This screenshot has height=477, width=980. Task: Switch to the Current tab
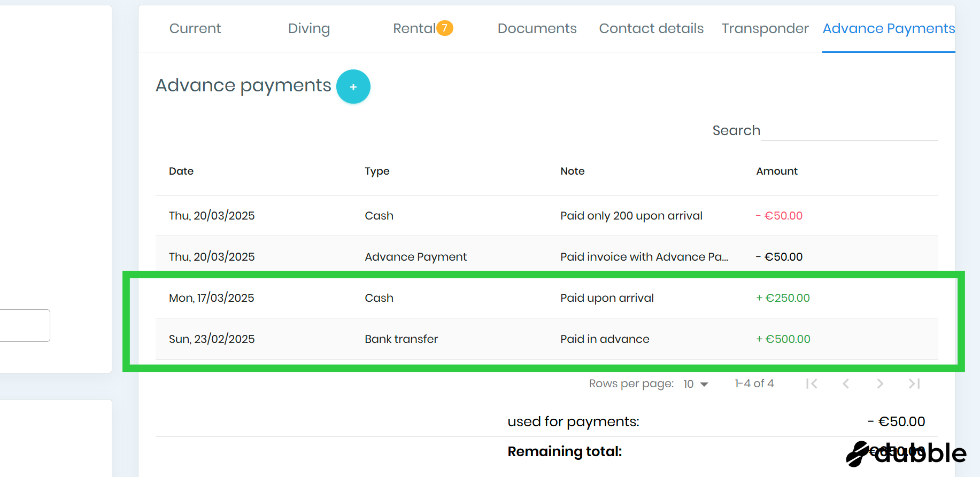point(195,28)
